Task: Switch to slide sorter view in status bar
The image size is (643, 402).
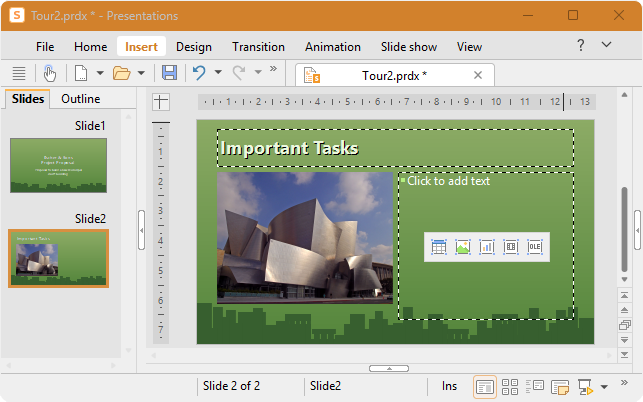Action: [x=510, y=386]
